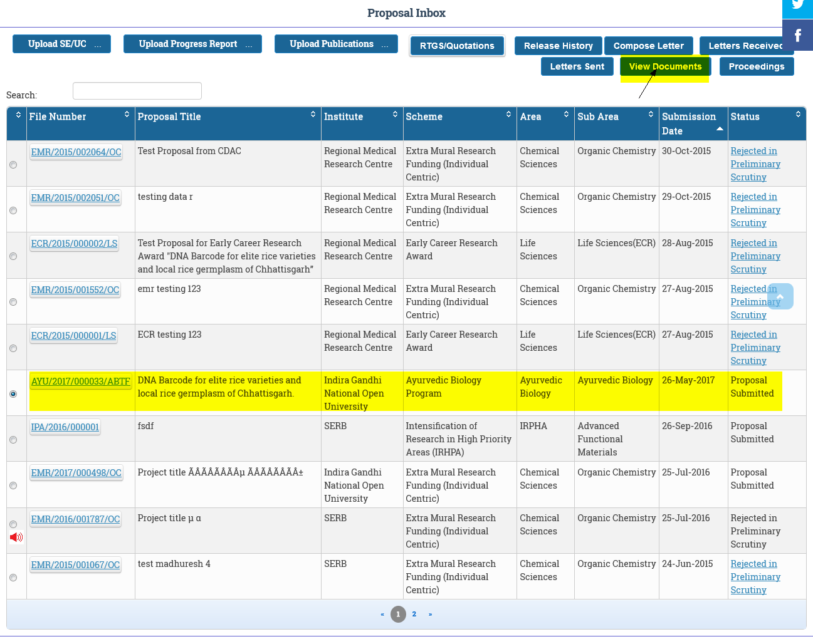Click View Documents button
This screenshot has width=813, height=644.
(x=665, y=66)
